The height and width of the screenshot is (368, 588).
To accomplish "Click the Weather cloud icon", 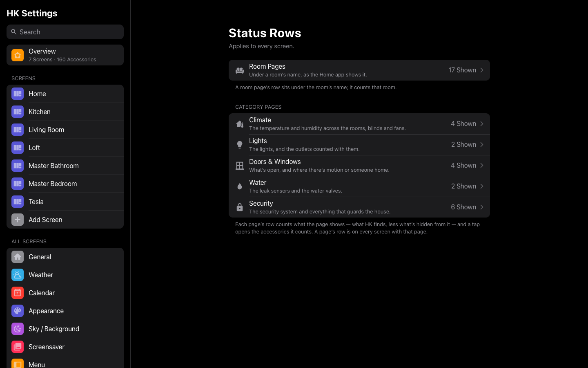I will tap(18, 275).
